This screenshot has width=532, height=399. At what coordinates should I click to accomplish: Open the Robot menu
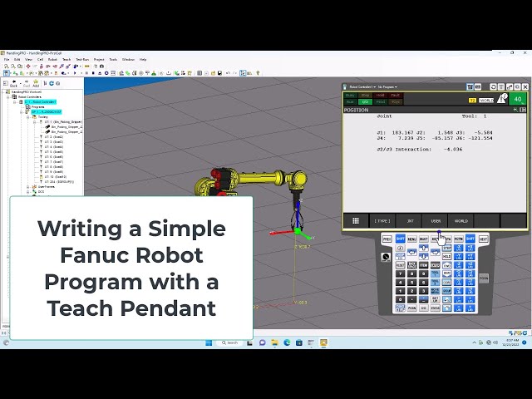(52, 59)
